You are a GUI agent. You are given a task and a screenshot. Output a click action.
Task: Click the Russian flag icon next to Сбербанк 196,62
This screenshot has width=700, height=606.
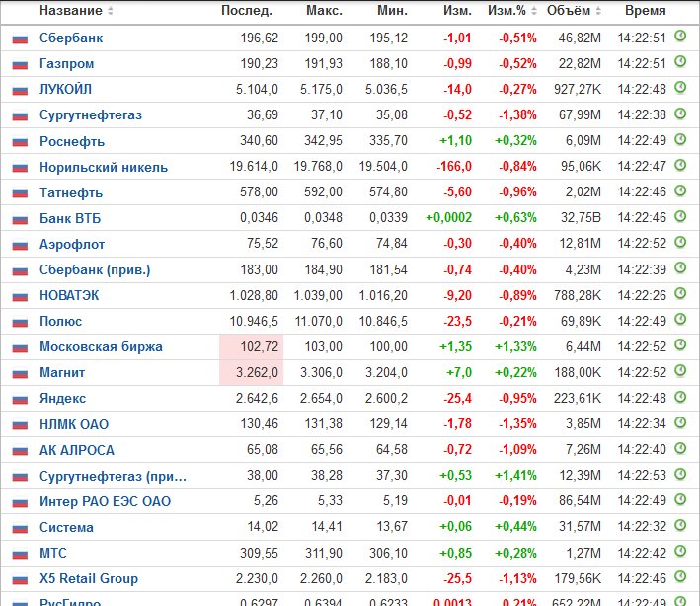pos(20,39)
